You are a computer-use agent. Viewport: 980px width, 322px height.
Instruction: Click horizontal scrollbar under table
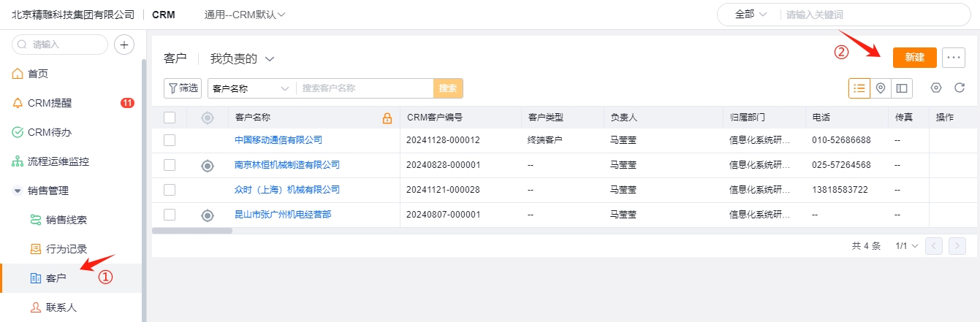pos(192,231)
